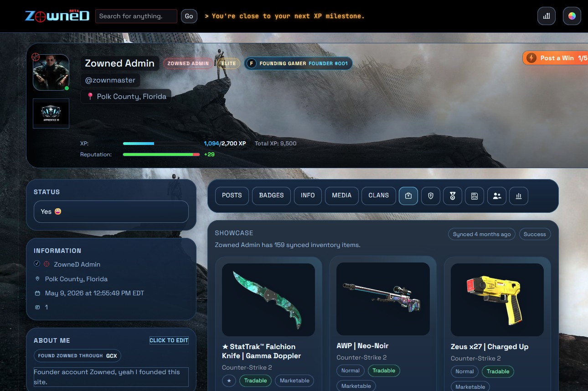Viewport: 588px width, 391px height.
Task: Open the Falchion Knife Gamma Doppler image
Action: coord(268,300)
